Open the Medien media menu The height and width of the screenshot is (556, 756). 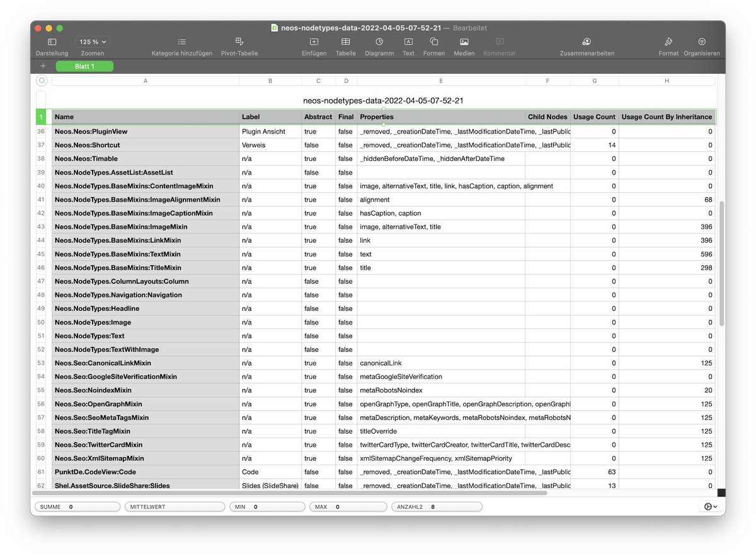tap(464, 42)
